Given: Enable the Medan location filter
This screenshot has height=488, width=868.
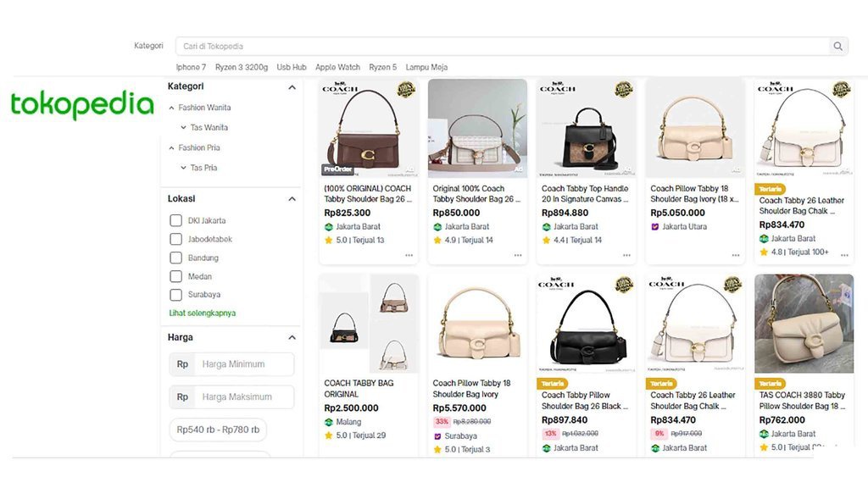Looking at the screenshot, I should (x=175, y=276).
